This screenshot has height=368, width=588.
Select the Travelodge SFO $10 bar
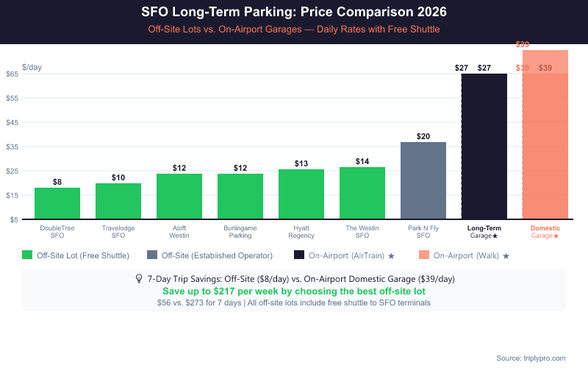[118, 201]
